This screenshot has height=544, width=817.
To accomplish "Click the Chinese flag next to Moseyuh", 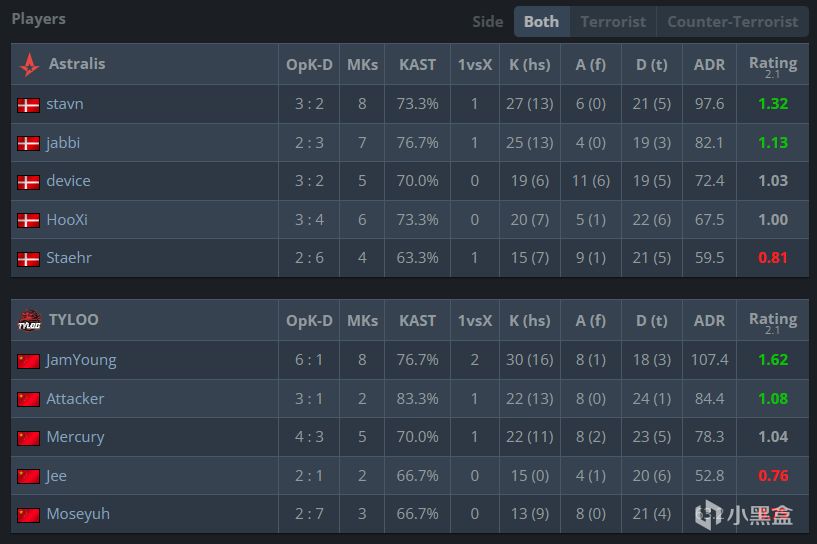I will (28, 515).
